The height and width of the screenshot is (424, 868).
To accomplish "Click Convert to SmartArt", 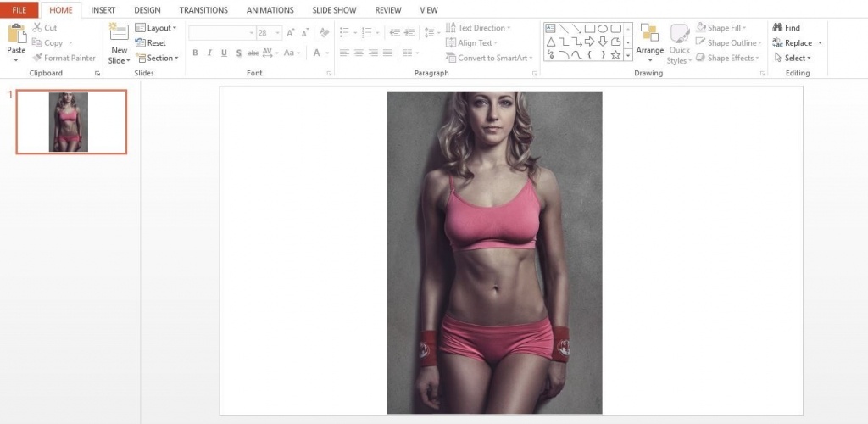I will point(489,58).
